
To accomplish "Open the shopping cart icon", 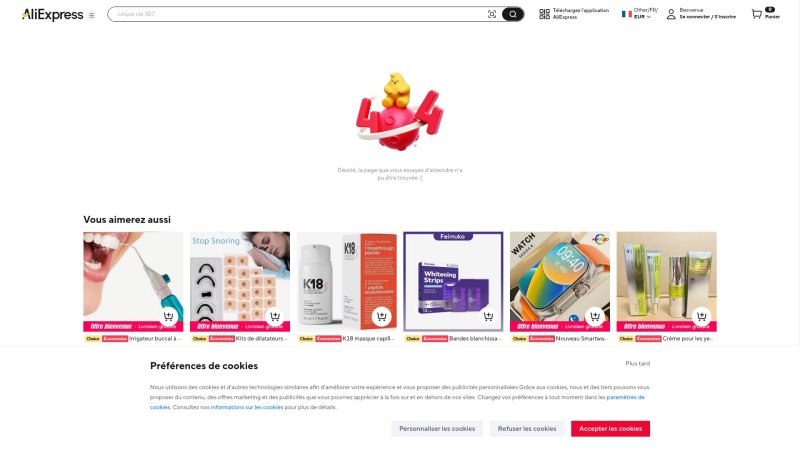I will (x=757, y=14).
